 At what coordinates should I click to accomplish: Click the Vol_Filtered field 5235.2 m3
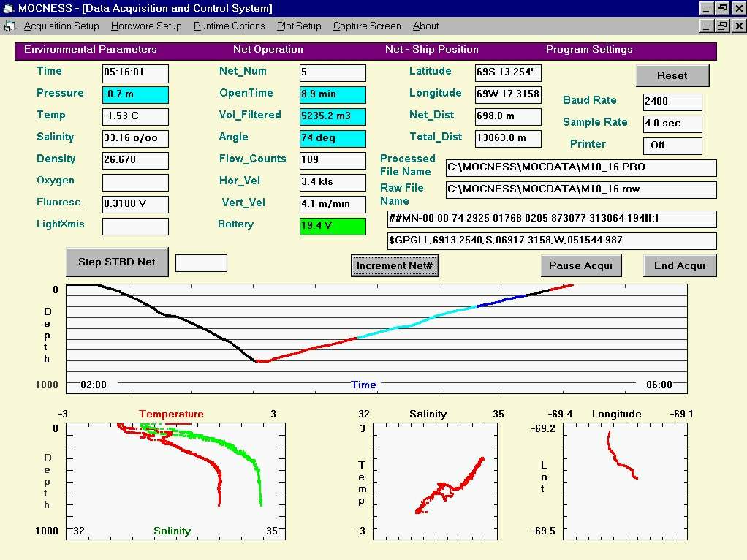point(333,117)
